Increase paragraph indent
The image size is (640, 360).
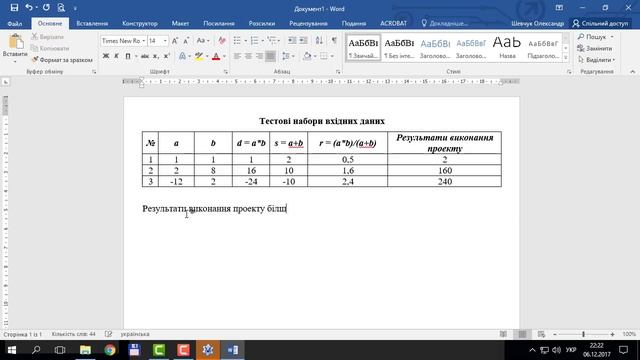[303, 40]
